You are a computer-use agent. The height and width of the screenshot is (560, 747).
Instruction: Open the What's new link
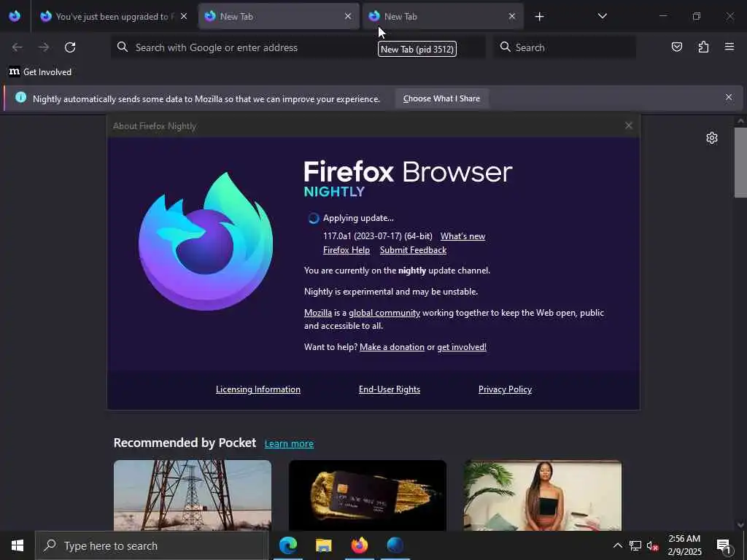(x=462, y=236)
